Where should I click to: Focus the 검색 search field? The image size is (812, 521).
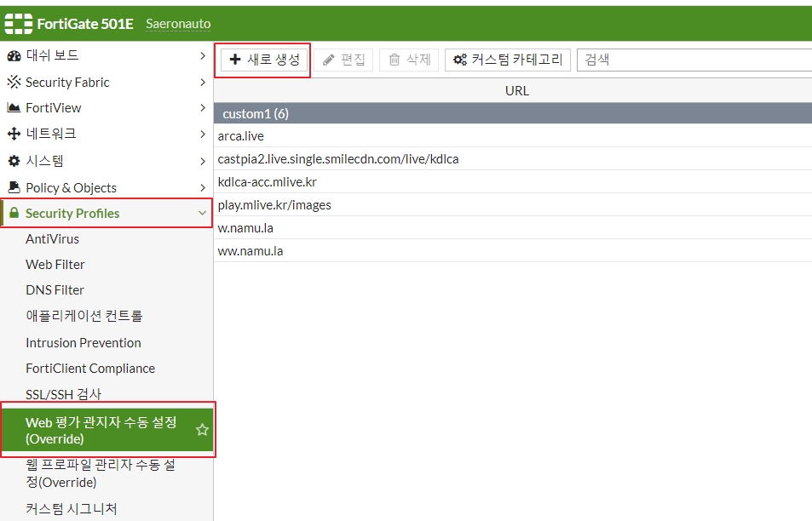pyautogui.click(x=694, y=60)
